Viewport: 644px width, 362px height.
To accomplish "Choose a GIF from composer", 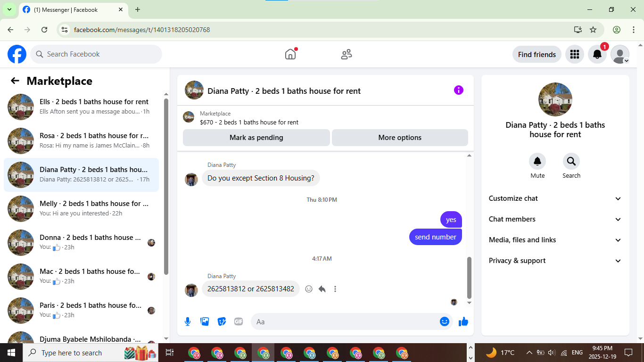I will click(x=239, y=321).
